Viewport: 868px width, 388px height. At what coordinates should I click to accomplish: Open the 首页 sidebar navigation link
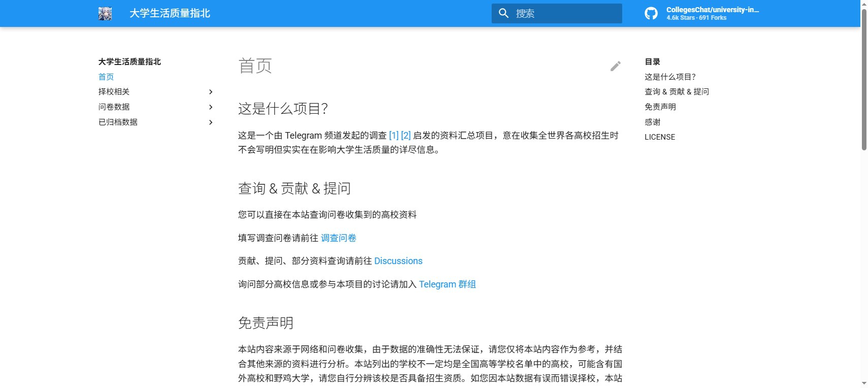pos(106,77)
